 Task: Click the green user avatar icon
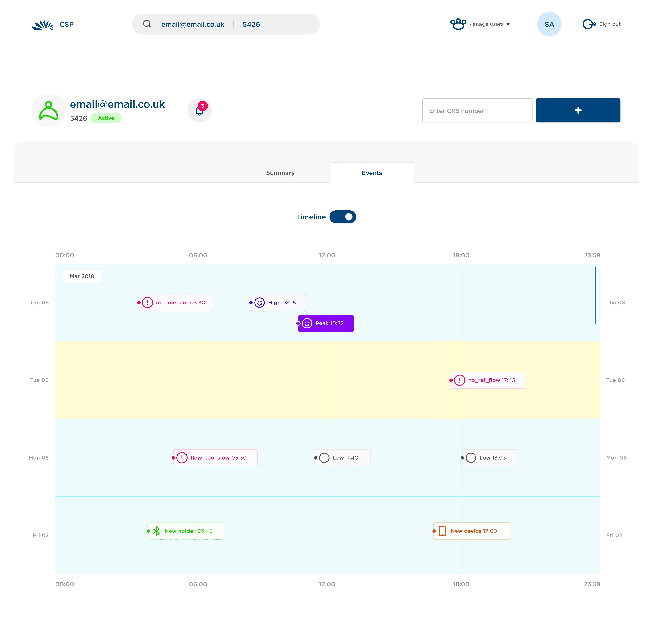coord(49,111)
